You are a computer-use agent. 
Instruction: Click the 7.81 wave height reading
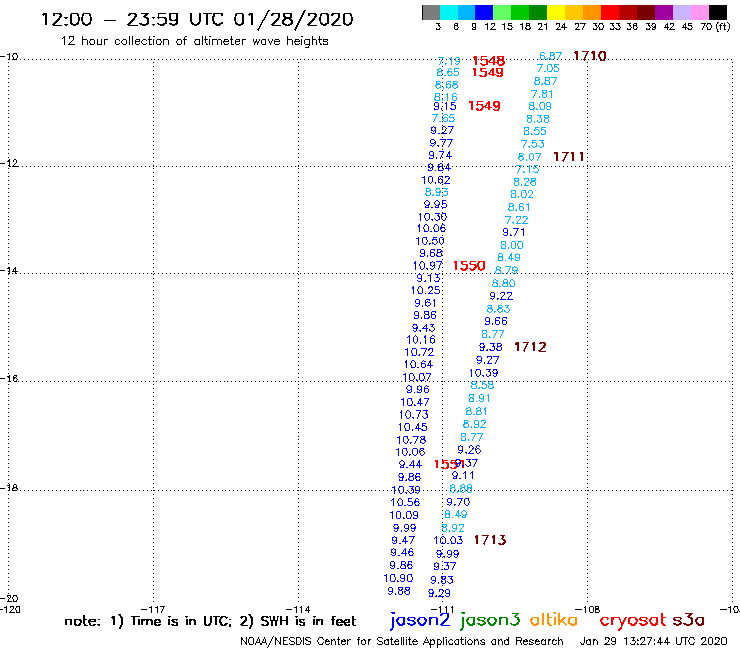(x=542, y=94)
